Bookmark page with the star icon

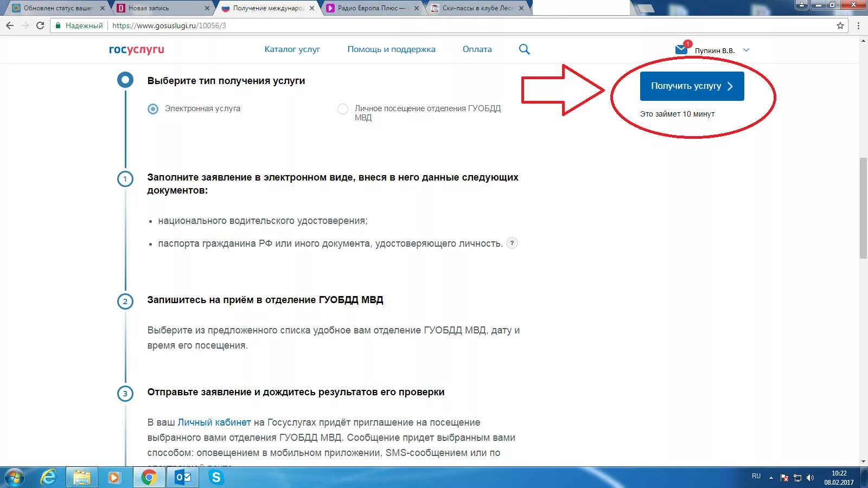coord(840,25)
